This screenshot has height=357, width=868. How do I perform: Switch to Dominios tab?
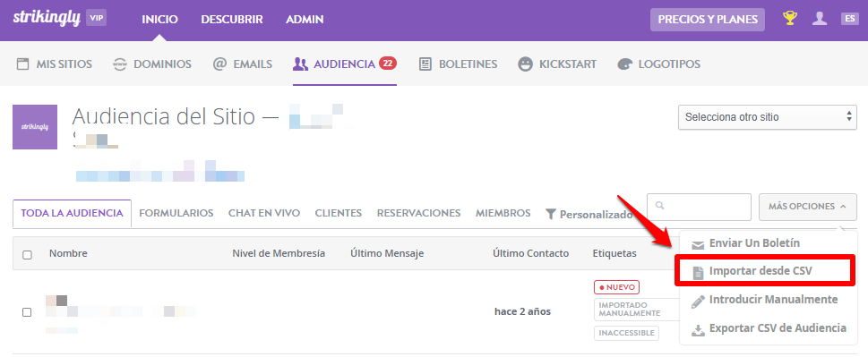point(151,64)
